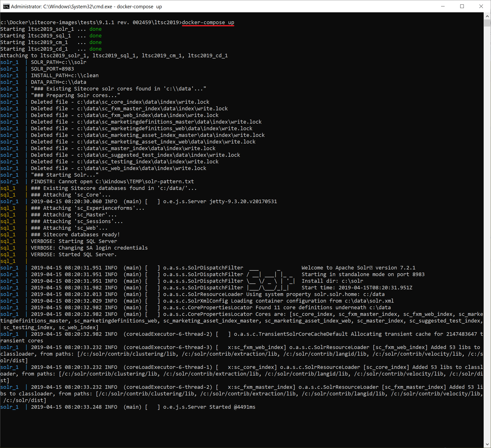Screen dimensions: 491x448
Task: Open the cmd.exe system menu icon
Action: pos(6,6)
